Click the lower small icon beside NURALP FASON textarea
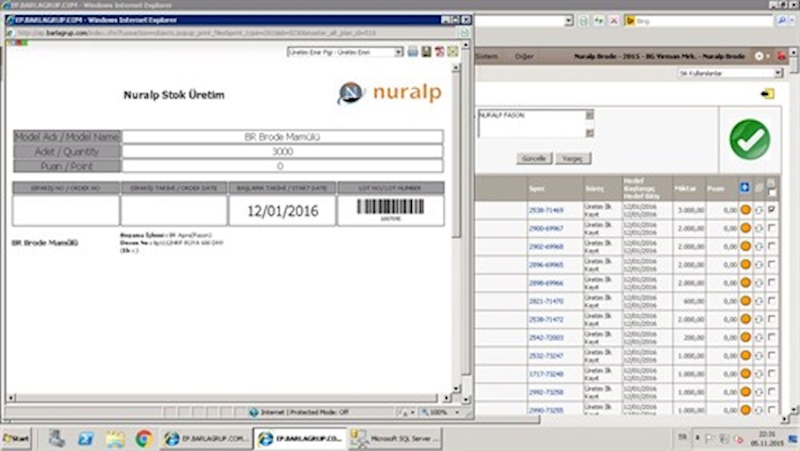The image size is (800, 451). tap(589, 133)
